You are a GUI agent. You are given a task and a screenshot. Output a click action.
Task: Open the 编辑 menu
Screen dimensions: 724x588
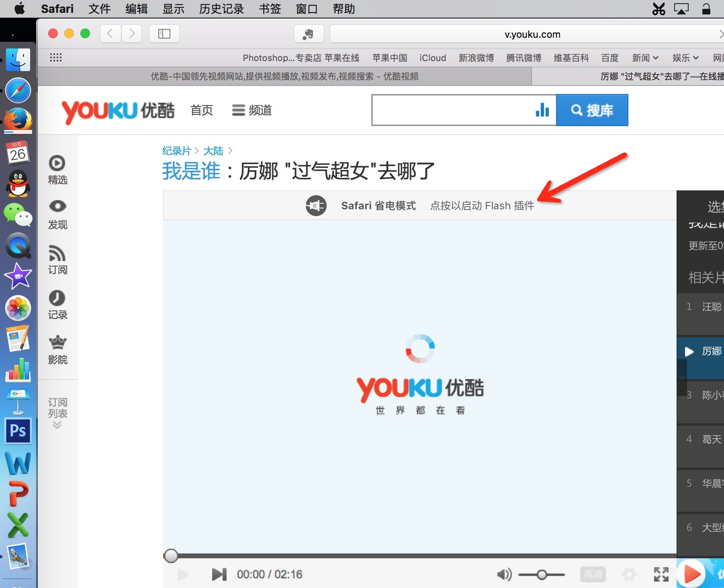136,9
